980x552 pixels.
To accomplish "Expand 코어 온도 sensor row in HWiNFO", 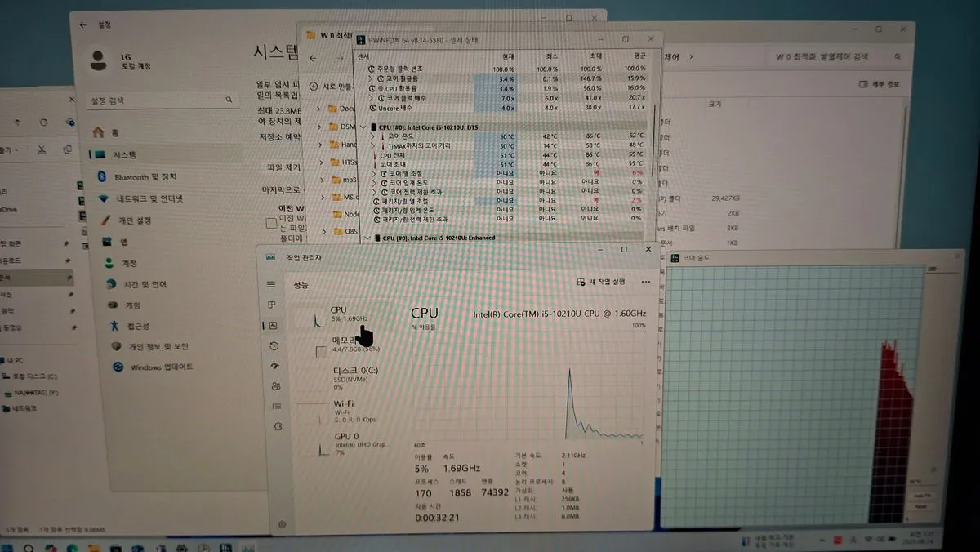I will (374, 136).
